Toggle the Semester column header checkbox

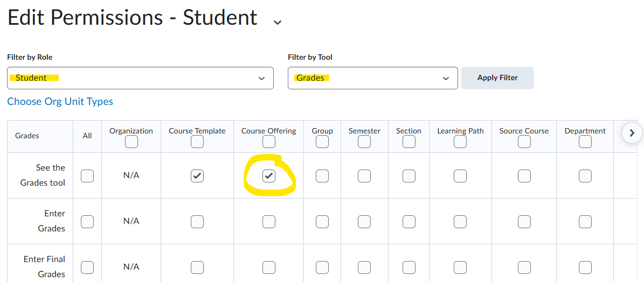click(364, 142)
